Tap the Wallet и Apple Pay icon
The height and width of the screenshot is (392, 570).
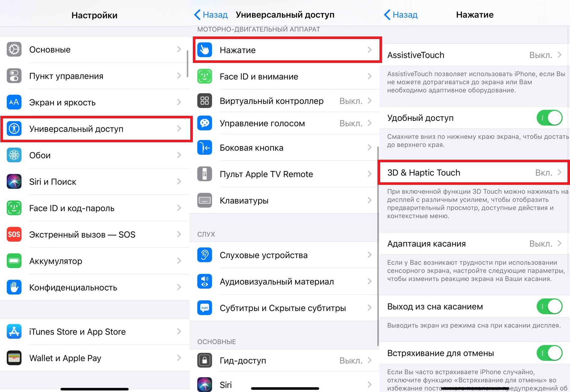point(14,358)
